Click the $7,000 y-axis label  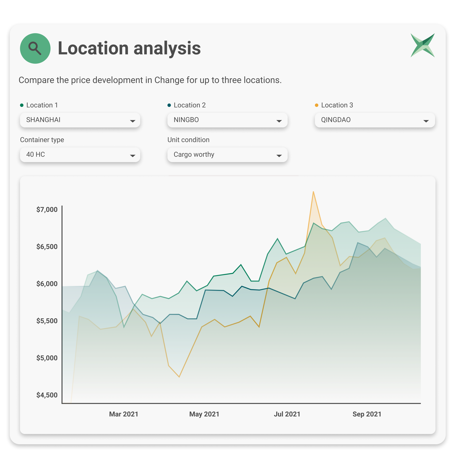[47, 210]
